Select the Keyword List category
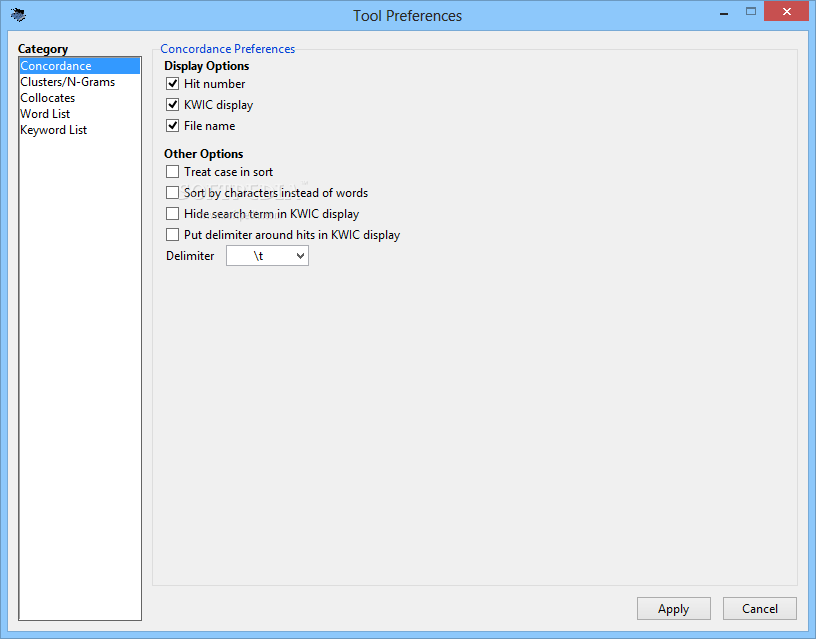816x639 pixels. click(80, 130)
